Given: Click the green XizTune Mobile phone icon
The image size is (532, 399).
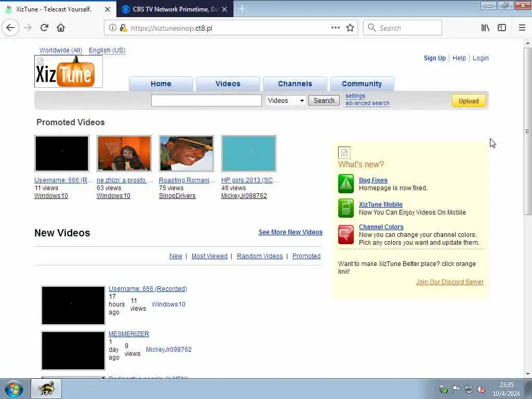Looking at the screenshot, I should click(x=345, y=208).
